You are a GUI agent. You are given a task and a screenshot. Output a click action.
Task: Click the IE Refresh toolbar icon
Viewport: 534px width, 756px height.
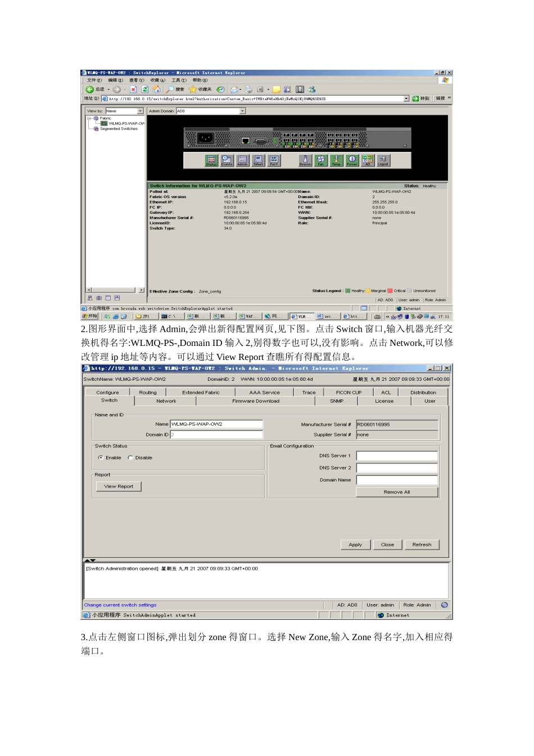point(144,89)
